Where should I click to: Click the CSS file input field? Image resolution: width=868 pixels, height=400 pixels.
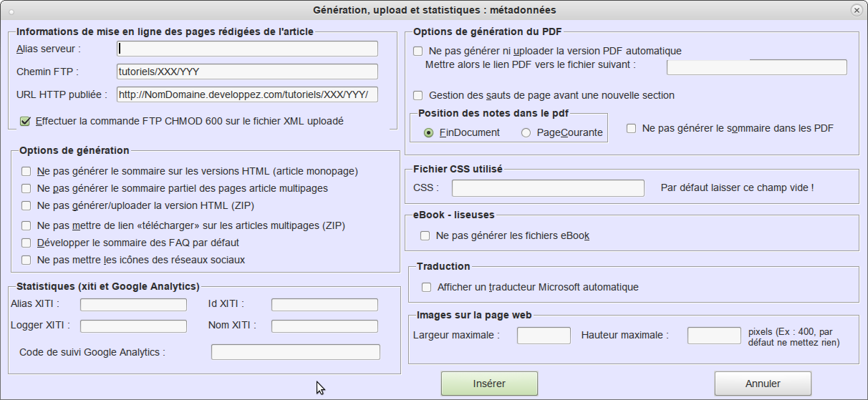(x=548, y=188)
